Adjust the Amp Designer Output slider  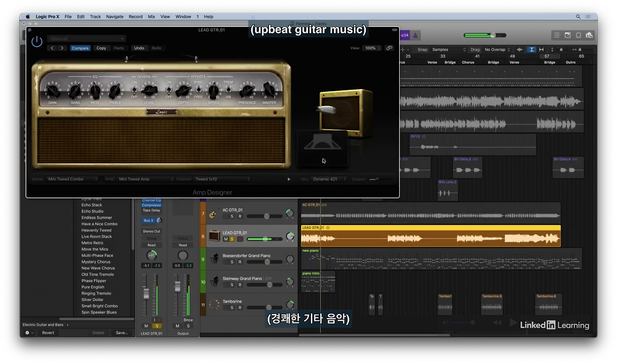[381, 179]
